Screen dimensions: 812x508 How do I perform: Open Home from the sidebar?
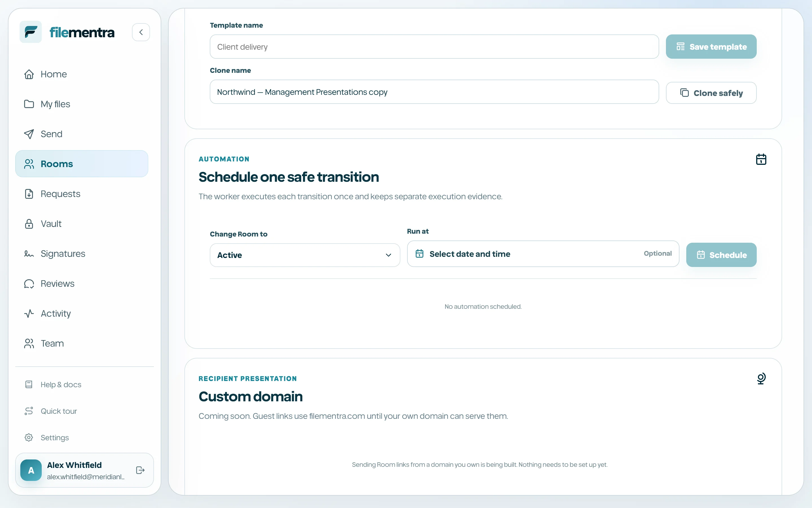point(81,74)
